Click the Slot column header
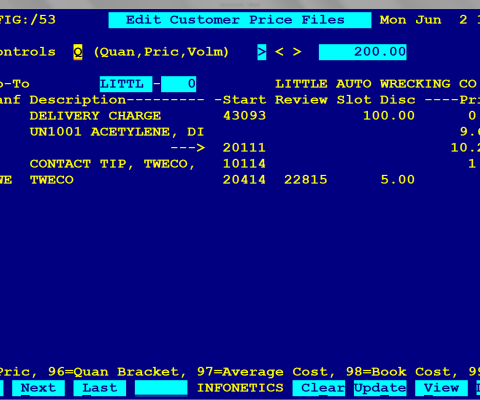 click(354, 100)
